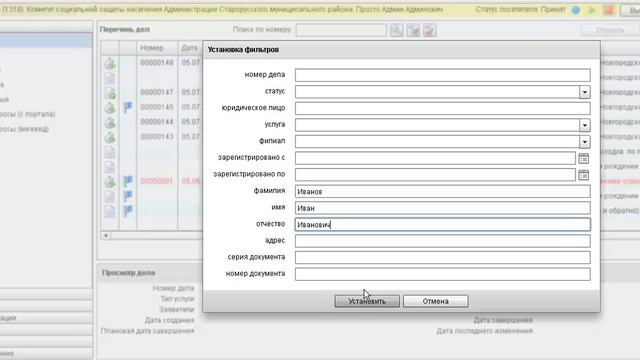640x360 pixels.
Task: Click the document icon for case 00000147
Action: point(110,93)
